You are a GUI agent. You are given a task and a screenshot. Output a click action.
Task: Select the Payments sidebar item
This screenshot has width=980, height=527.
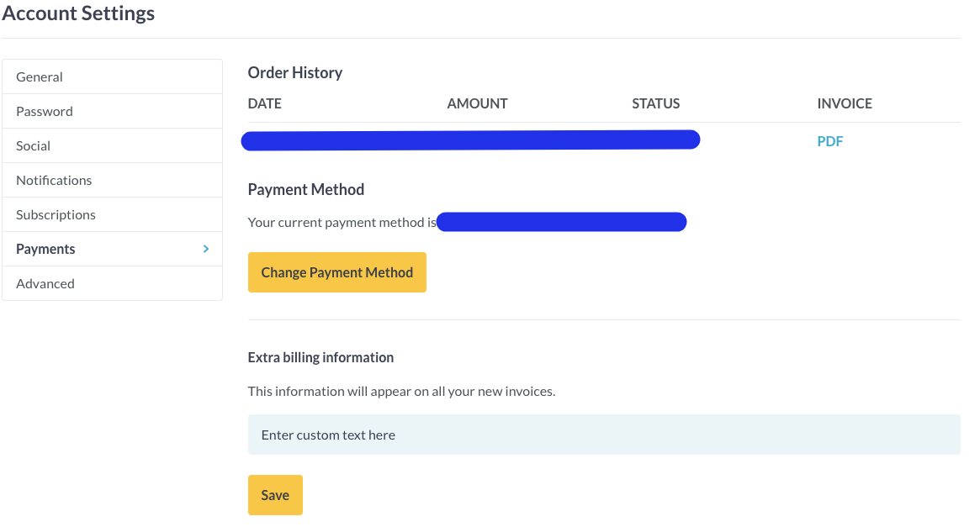click(x=46, y=249)
